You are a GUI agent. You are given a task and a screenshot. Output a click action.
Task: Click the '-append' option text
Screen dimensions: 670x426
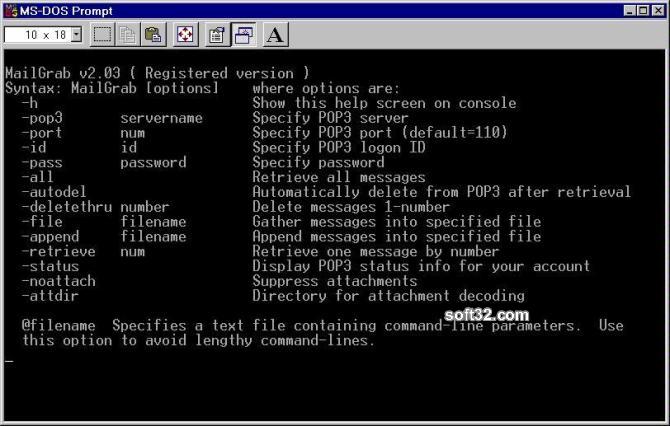pyautogui.click(x=50, y=236)
